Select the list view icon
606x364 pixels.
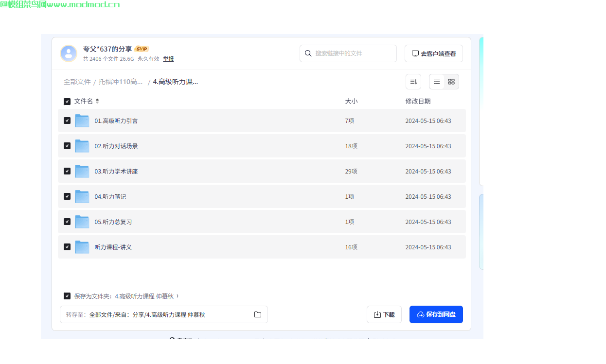(x=436, y=82)
